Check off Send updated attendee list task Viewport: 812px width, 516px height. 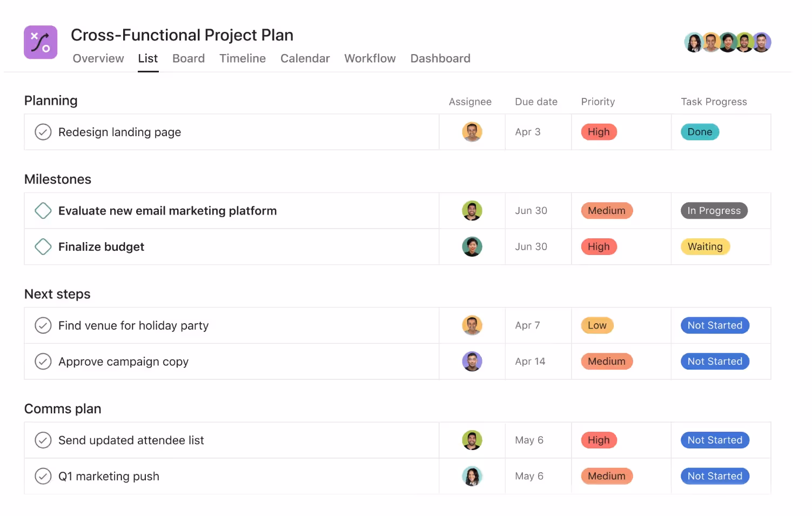43,440
